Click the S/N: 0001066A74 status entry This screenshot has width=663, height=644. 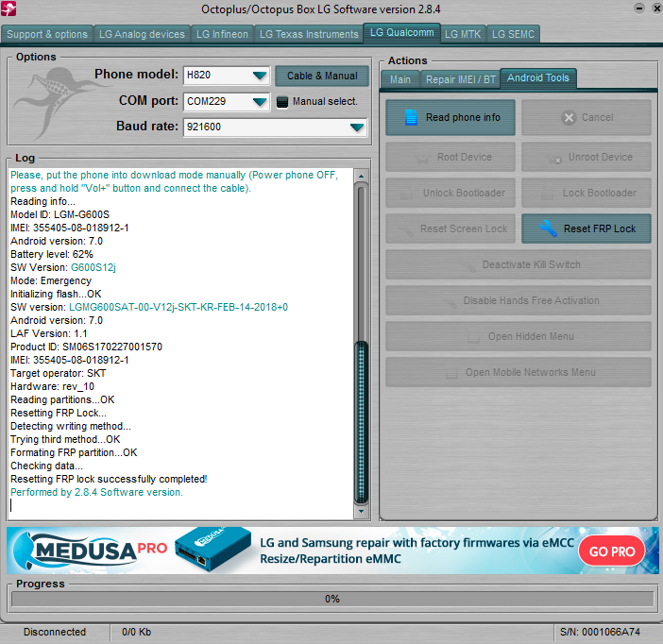[x=600, y=632]
